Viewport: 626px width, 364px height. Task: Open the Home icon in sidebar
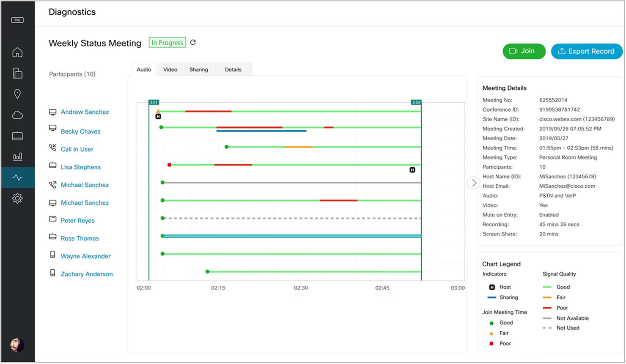click(17, 52)
